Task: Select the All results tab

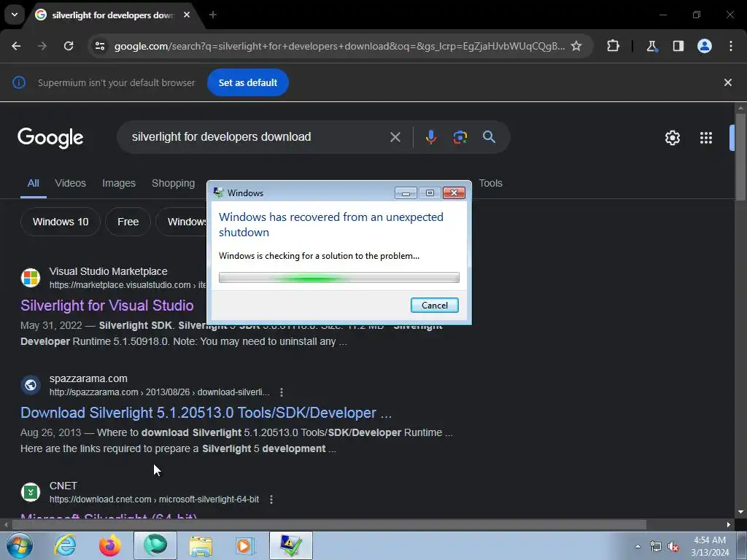Action: [34, 183]
